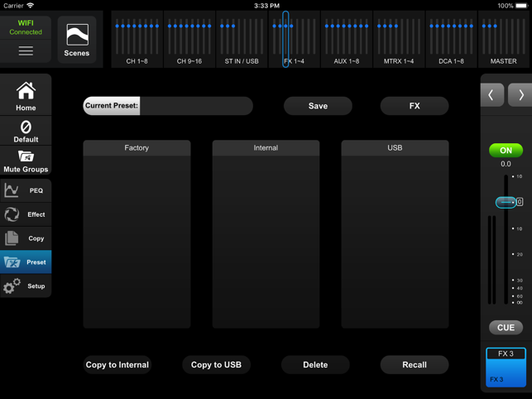Select the Preset page in sidebar
Image resolution: width=532 pixels, height=399 pixels.
(26, 262)
